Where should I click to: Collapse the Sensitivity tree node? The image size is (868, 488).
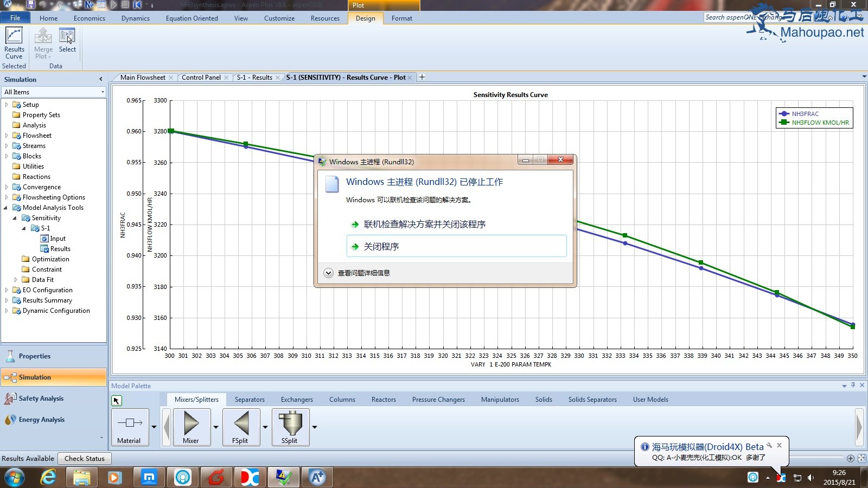15,218
